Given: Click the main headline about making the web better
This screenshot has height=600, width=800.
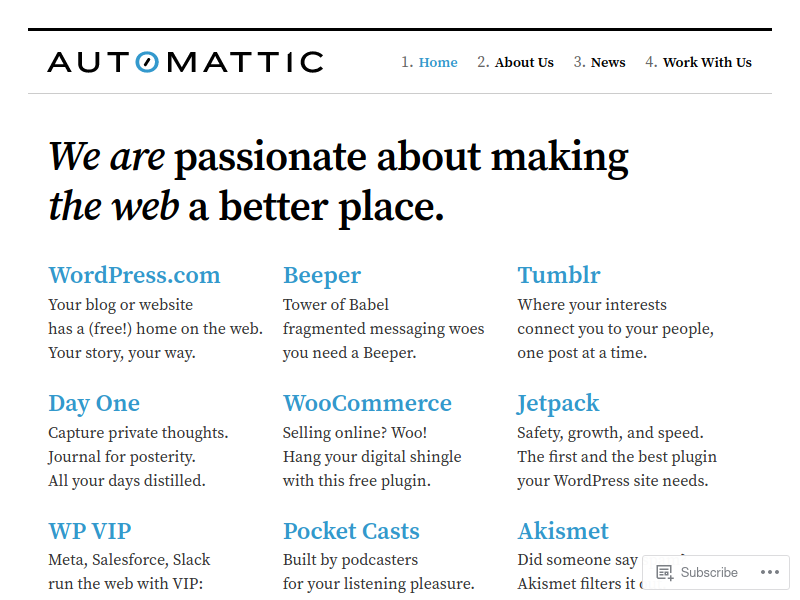Looking at the screenshot, I should (x=338, y=181).
